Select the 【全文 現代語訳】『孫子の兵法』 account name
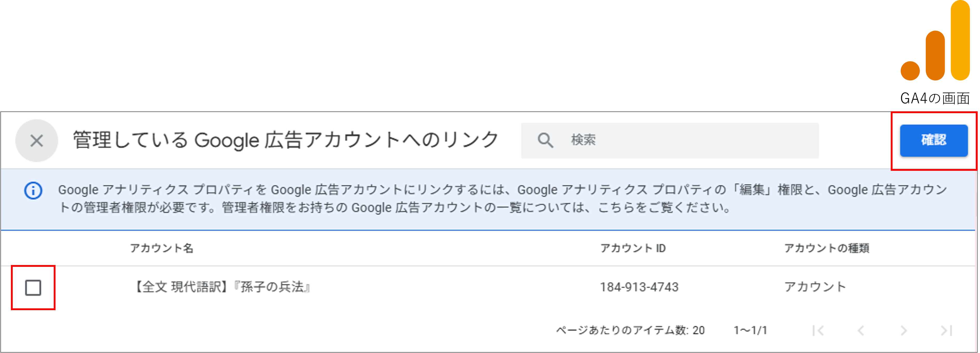The image size is (980, 353). [x=223, y=287]
